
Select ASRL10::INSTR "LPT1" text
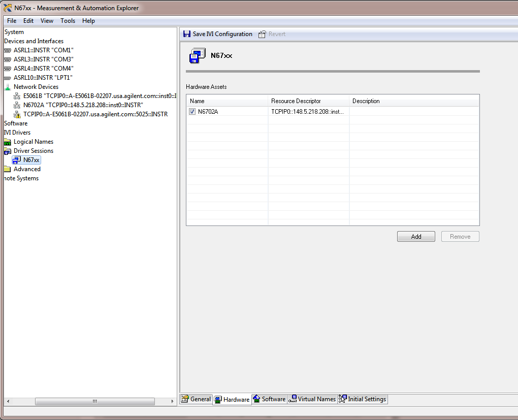tap(43, 78)
